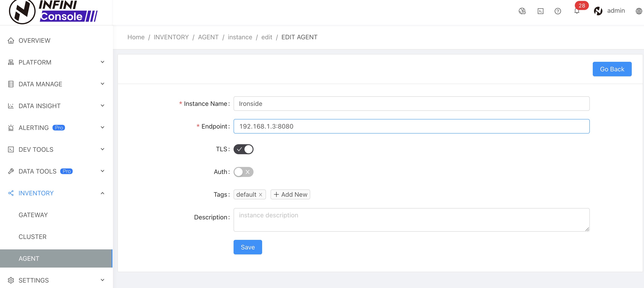Go to AGENT breadcrumb link

tap(208, 37)
